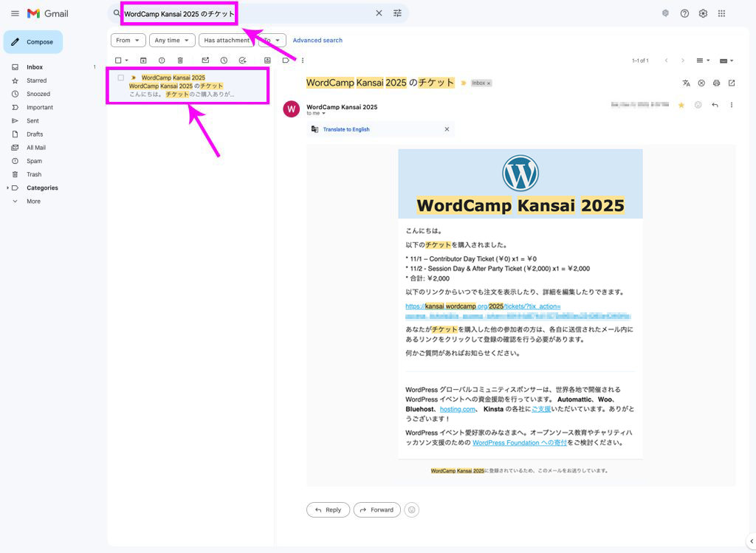The width and height of the screenshot is (756, 553).
Task: Open the Google apps grid
Action: [x=721, y=13]
